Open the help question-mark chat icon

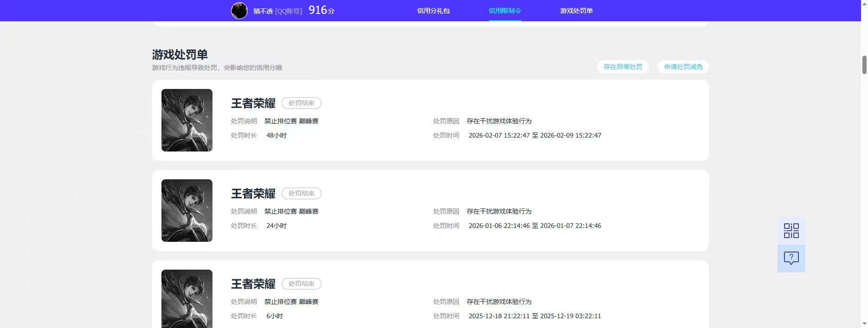tap(791, 258)
